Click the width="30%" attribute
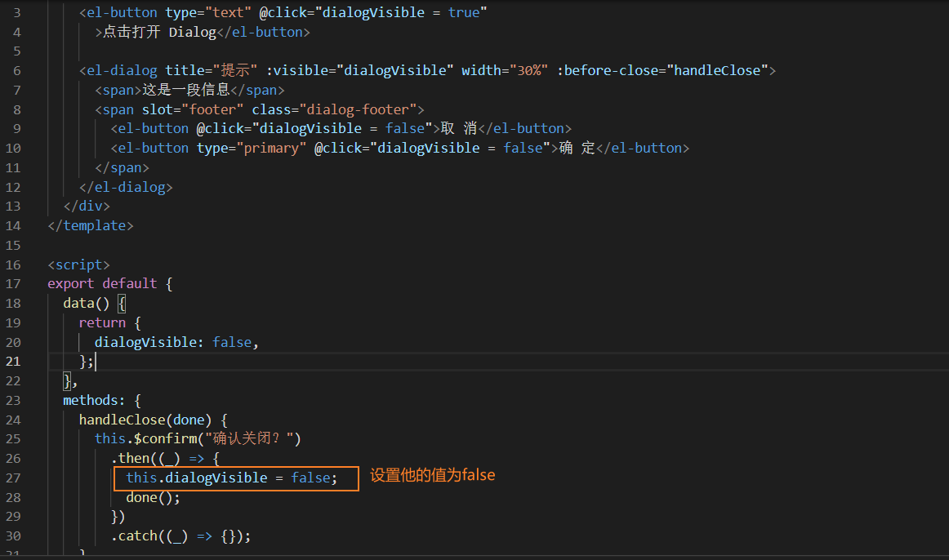Screen dimensions: 949x560 click(505, 71)
